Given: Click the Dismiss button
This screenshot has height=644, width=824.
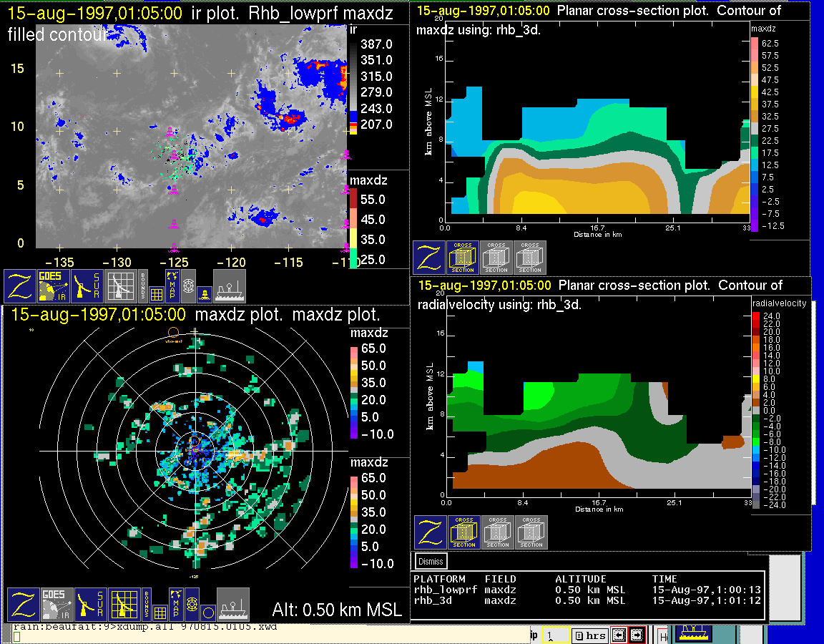Looking at the screenshot, I should tap(431, 562).
